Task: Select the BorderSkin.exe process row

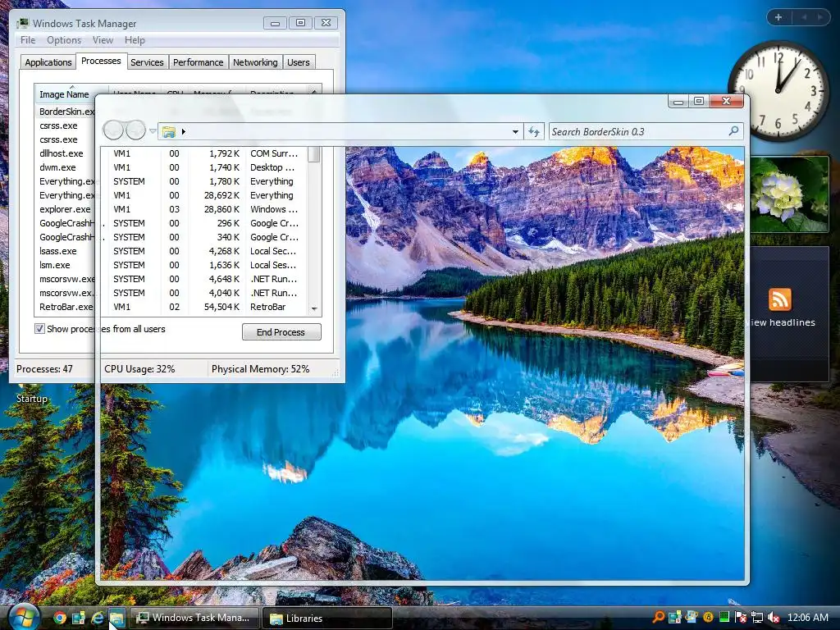Action: pos(66,112)
